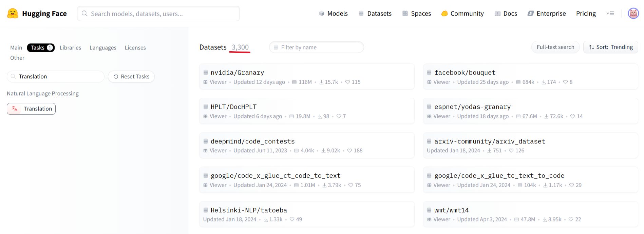This screenshot has width=644, height=234.
Task: Click the Natural Language Processing heading
Action: pos(43,94)
